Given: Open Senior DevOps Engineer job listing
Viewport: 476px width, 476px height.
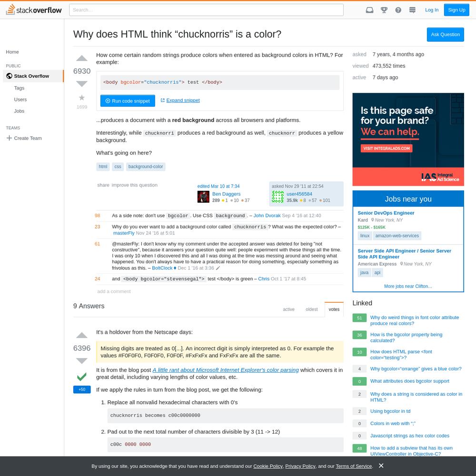Looking at the screenshot, I should (x=386, y=213).
